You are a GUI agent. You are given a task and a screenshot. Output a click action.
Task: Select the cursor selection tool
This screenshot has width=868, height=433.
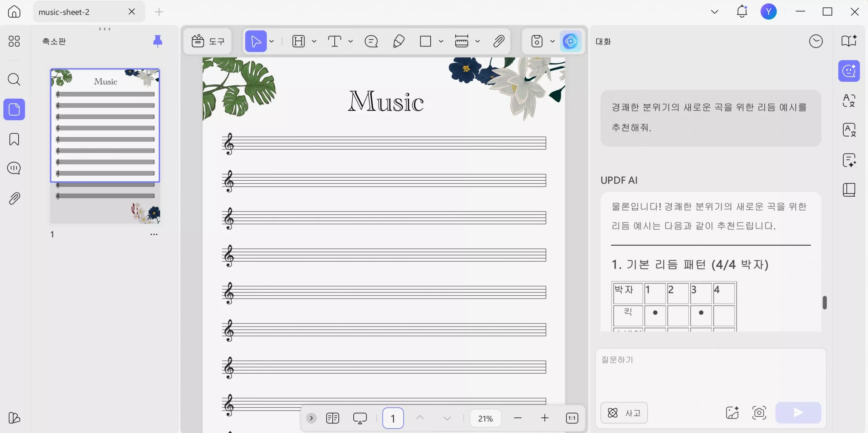pos(256,41)
